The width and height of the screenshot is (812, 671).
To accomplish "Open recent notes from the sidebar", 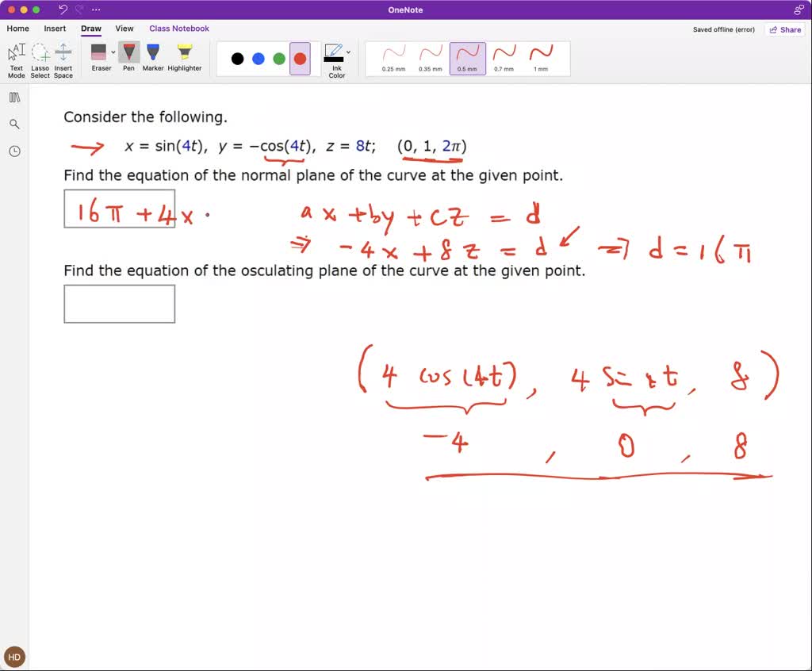I will 14,151.
